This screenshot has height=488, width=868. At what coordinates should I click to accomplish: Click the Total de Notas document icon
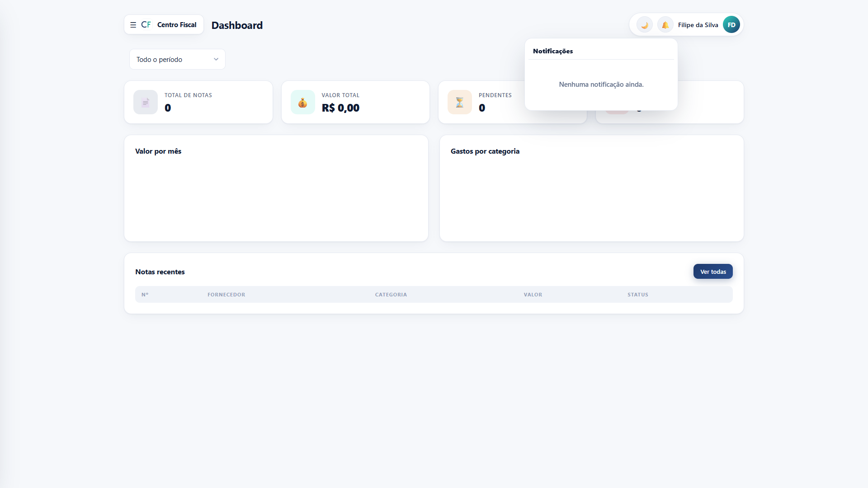coord(146,102)
